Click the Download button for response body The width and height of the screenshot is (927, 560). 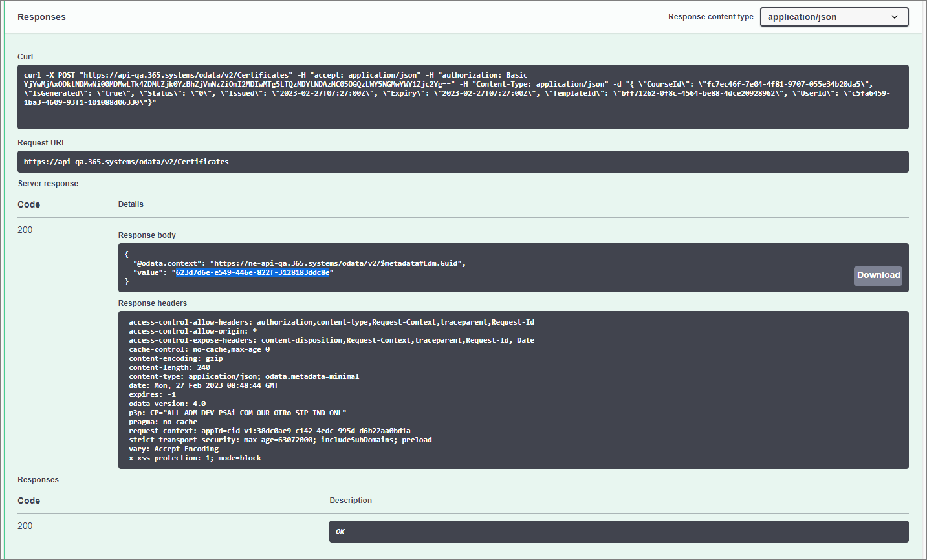click(878, 275)
